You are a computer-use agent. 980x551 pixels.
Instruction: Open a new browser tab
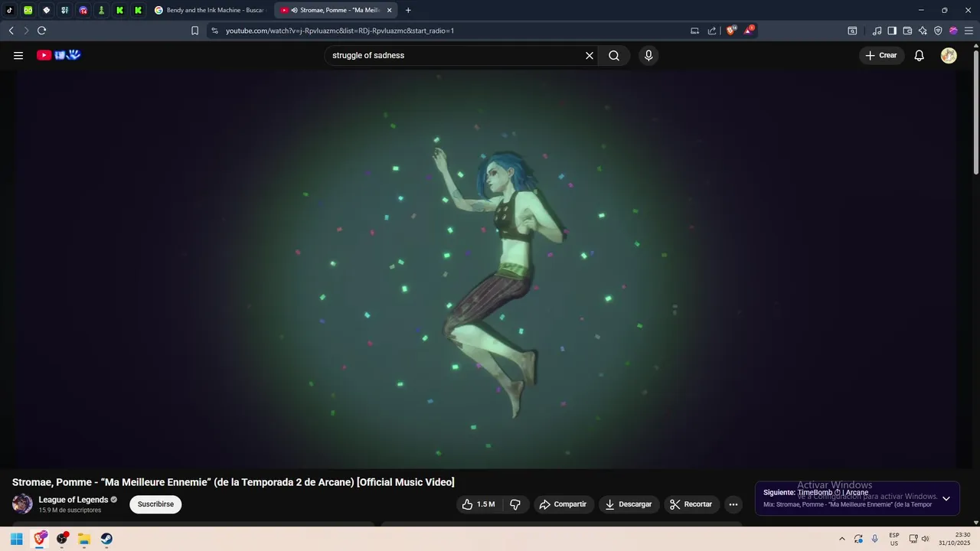(408, 10)
